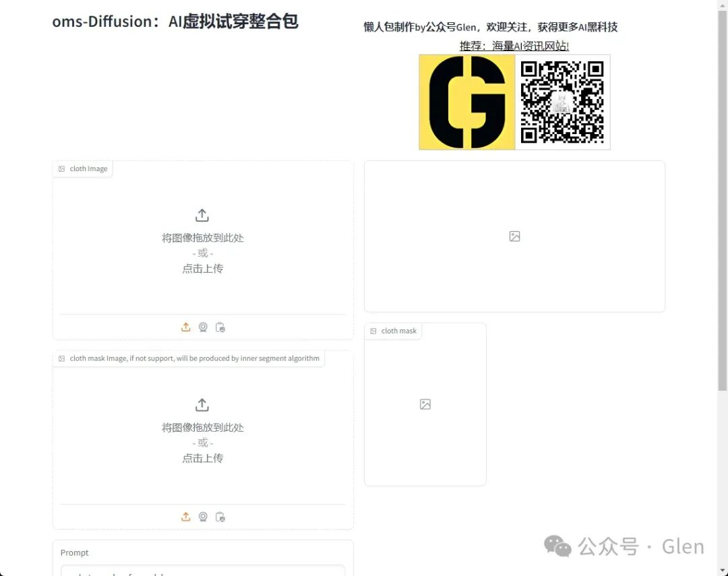Open webcam capture for cloth Image

click(x=203, y=327)
